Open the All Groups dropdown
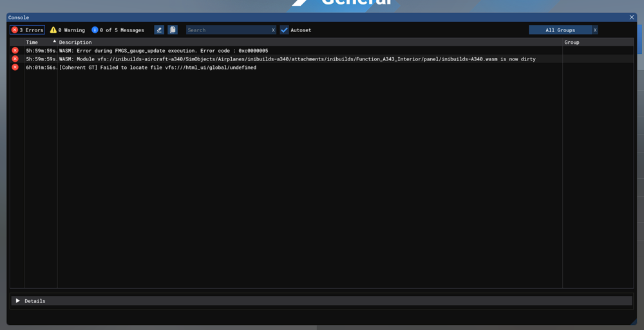The height and width of the screenshot is (330, 644). pyautogui.click(x=560, y=30)
